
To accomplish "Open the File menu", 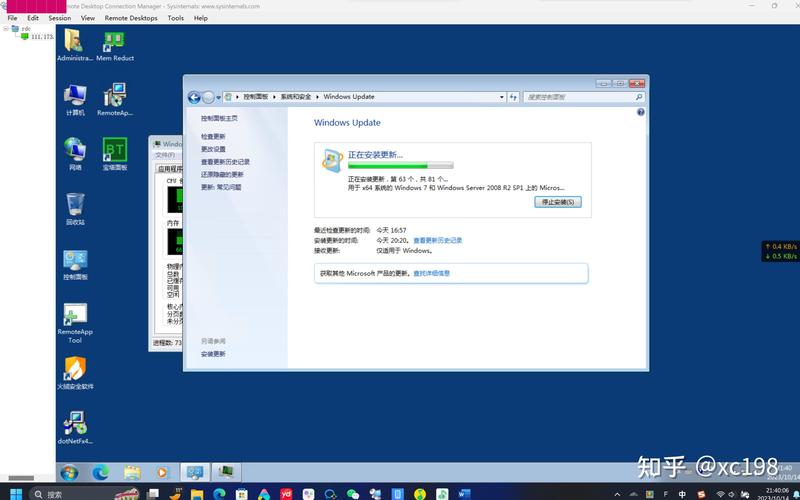I will (x=12, y=18).
